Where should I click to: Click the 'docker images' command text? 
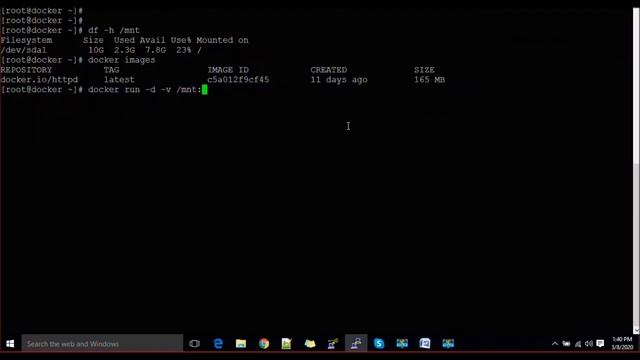(122, 60)
